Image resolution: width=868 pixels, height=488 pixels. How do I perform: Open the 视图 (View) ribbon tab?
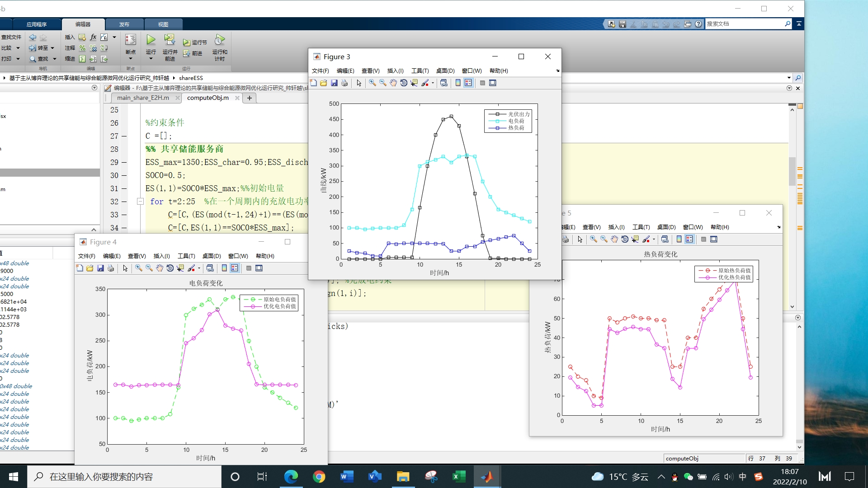(163, 24)
